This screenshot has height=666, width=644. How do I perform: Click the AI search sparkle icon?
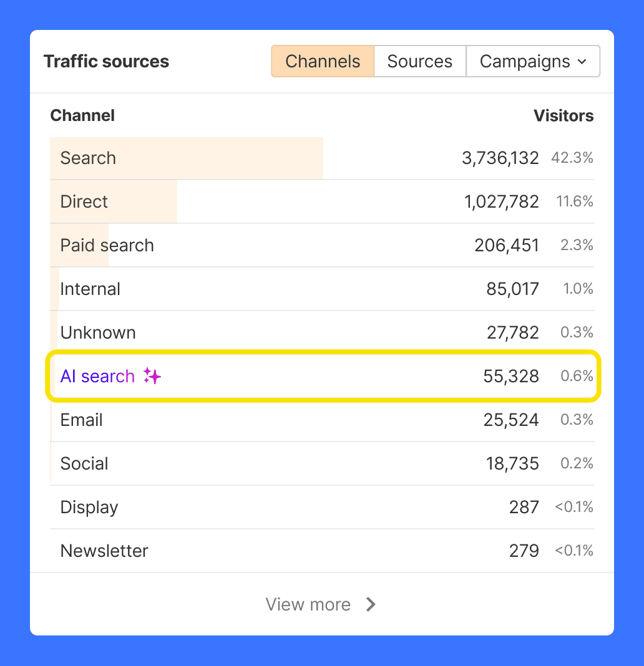[x=152, y=376]
